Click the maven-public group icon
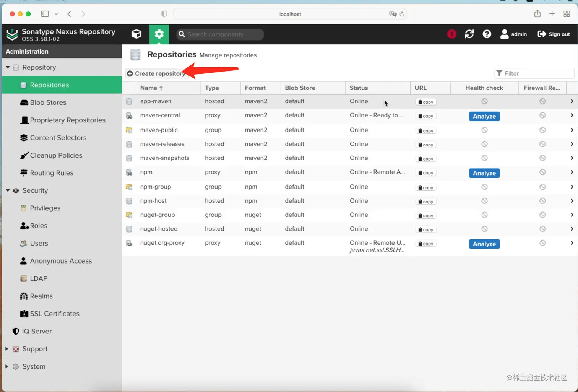Screen dimensions: 578x392 (129, 130)
